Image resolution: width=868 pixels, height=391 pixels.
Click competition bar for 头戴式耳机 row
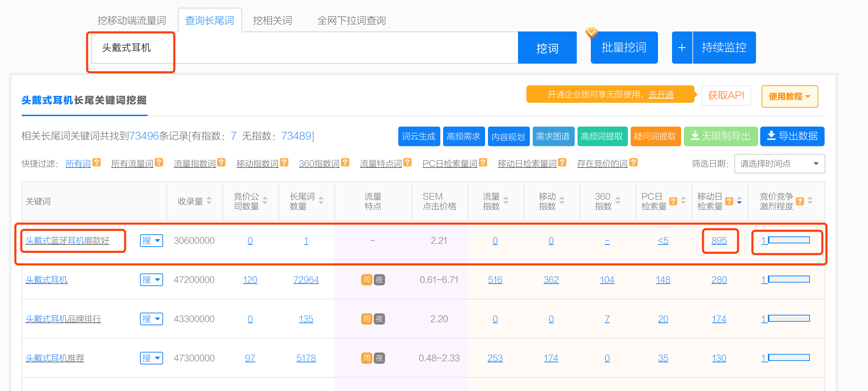[789, 279]
